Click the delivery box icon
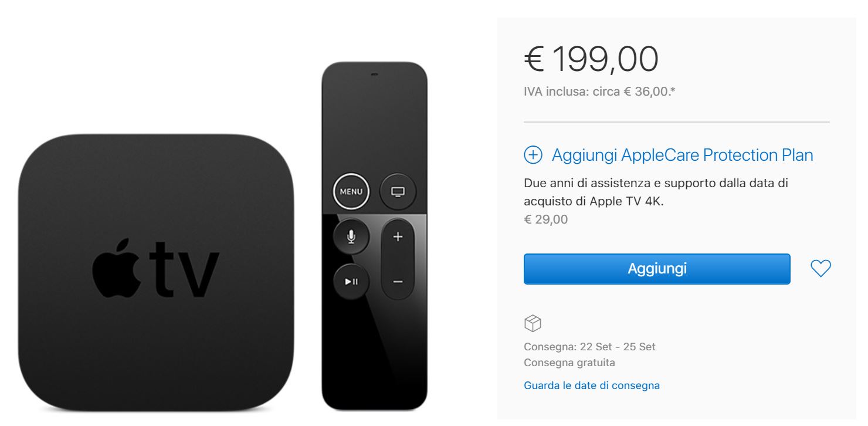Screen dimensions: 868x426 (x=533, y=322)
